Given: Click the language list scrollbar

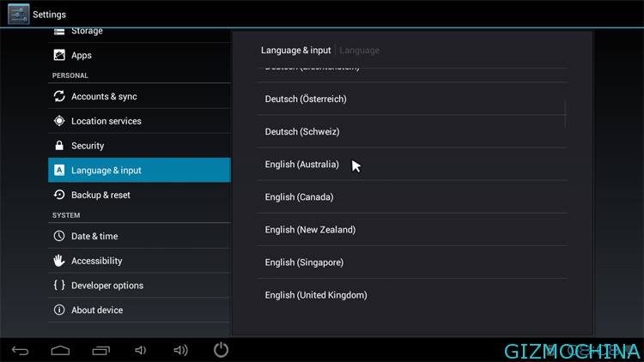Looking at the screenshot, I should [565, 113].
